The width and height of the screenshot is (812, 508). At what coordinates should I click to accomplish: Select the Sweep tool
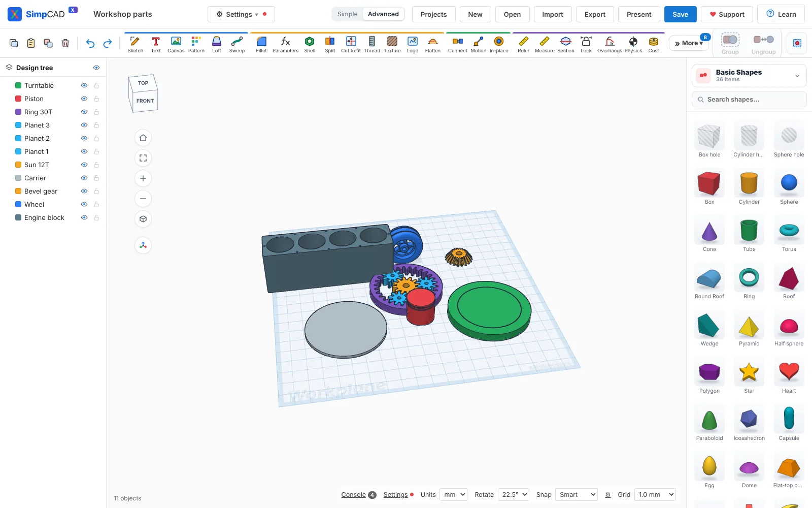coord(237,44)
